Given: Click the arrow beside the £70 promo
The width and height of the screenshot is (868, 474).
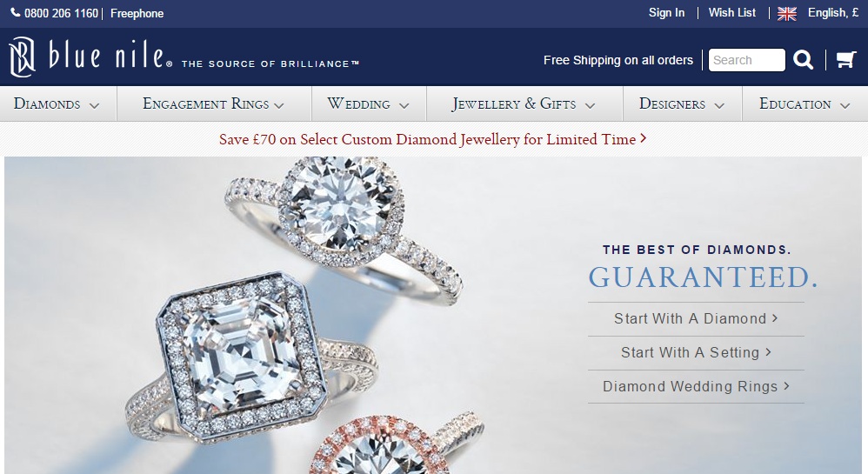Looking at the screenshot, I should click(644, 138).
